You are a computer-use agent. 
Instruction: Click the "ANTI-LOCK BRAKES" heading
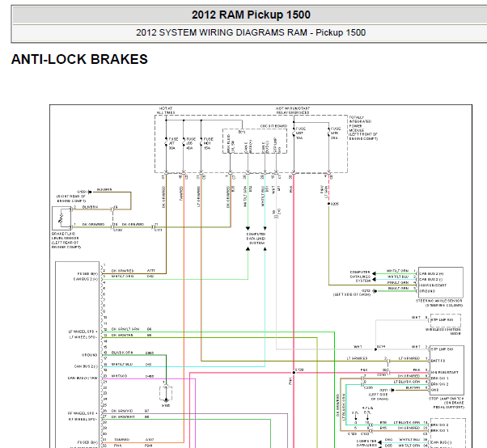pos(79,59)
